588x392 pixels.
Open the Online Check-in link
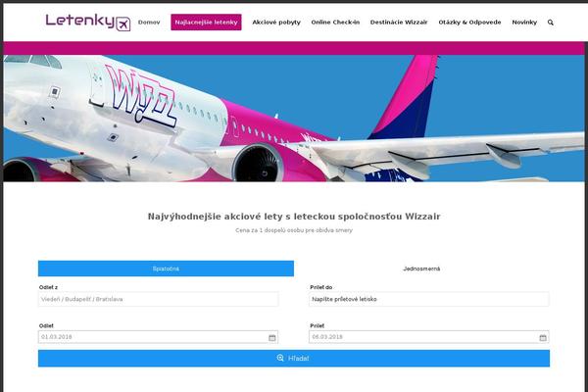[335, 23]
